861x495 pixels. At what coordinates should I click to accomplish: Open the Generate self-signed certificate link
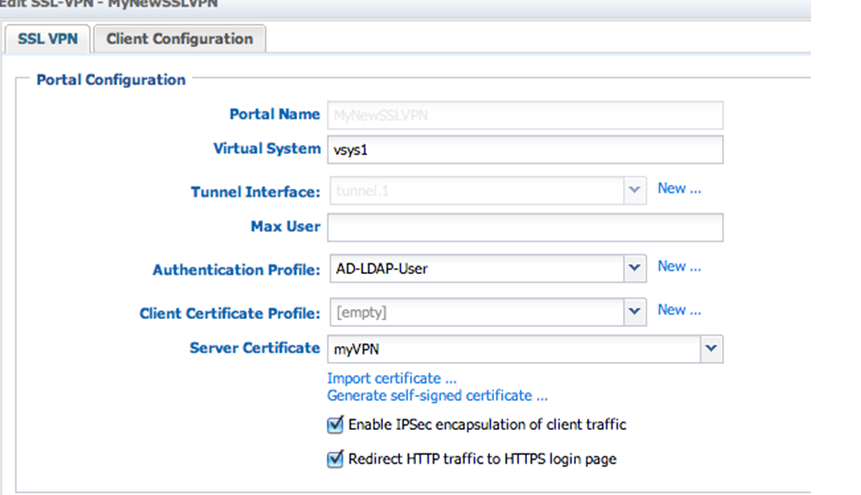click(437, 395)
